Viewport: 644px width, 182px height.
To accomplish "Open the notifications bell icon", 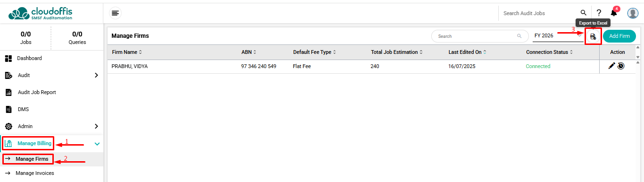I will tap(614, 13).
